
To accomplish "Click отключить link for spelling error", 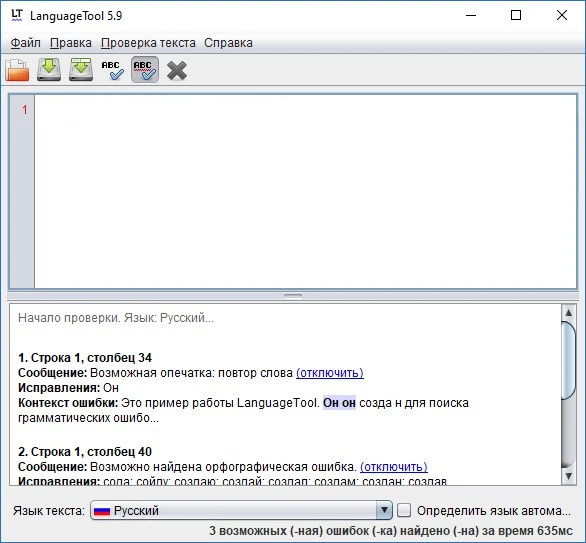I will [394, 467].
